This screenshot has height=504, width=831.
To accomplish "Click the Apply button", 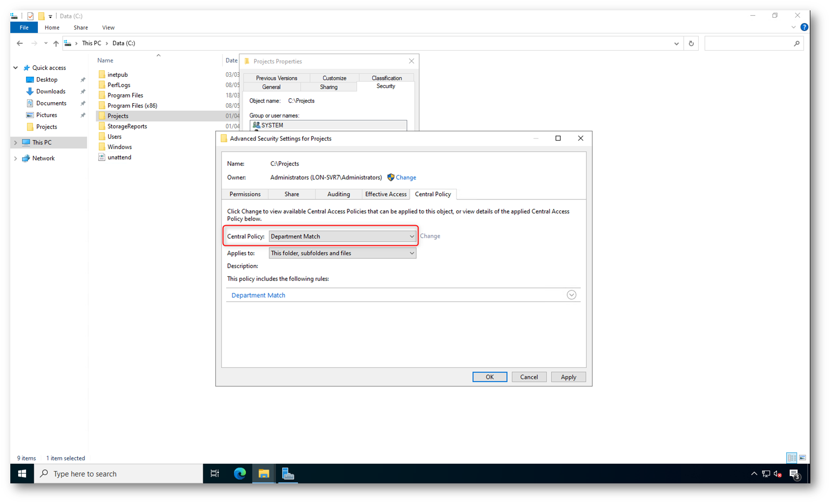I will 568,377.
